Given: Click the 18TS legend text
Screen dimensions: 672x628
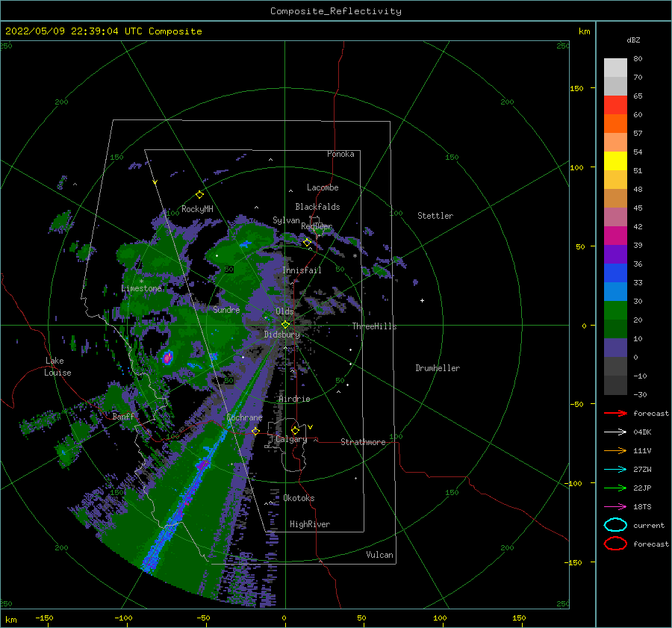Looking at the screenshot, I should [x=642, y=507].
